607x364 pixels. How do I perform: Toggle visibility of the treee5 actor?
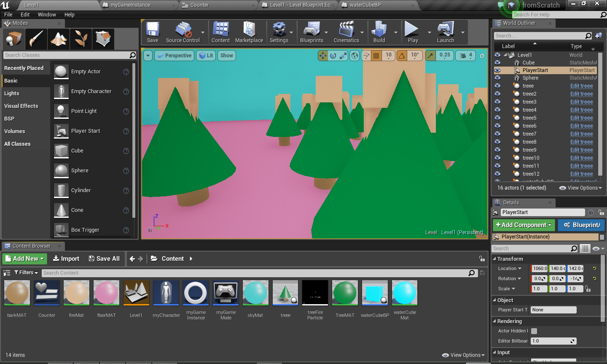[x=497, y=118]
